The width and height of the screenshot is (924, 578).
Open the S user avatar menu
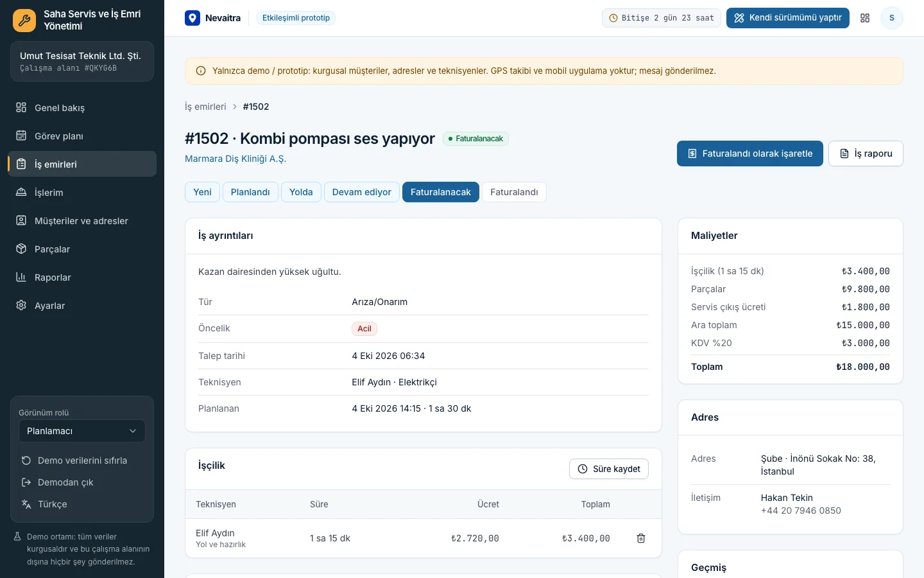pos(892,18)
